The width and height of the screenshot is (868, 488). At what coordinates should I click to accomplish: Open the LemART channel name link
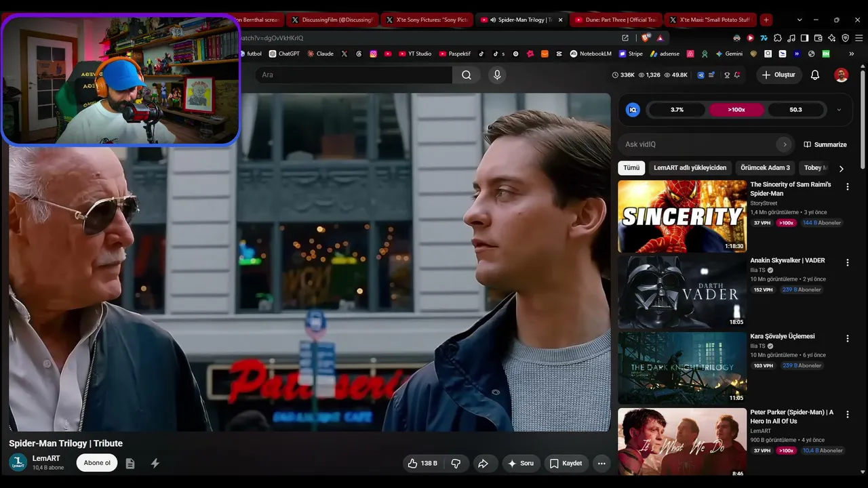click(x=46, y=459)
